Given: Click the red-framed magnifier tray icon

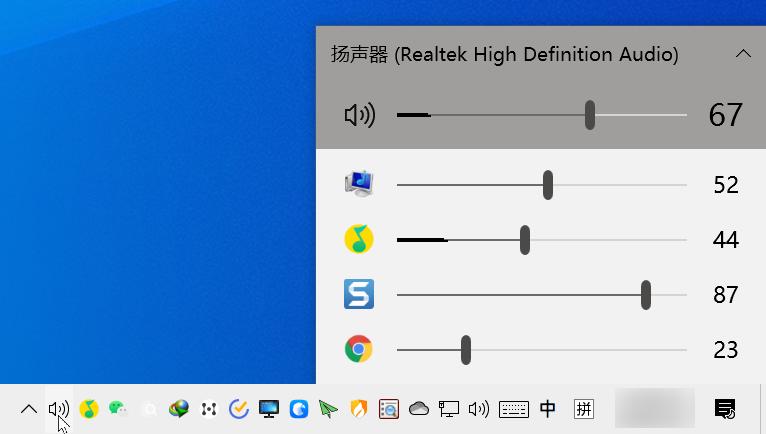Looking at the screenshot, I should [x=389, y=409].
